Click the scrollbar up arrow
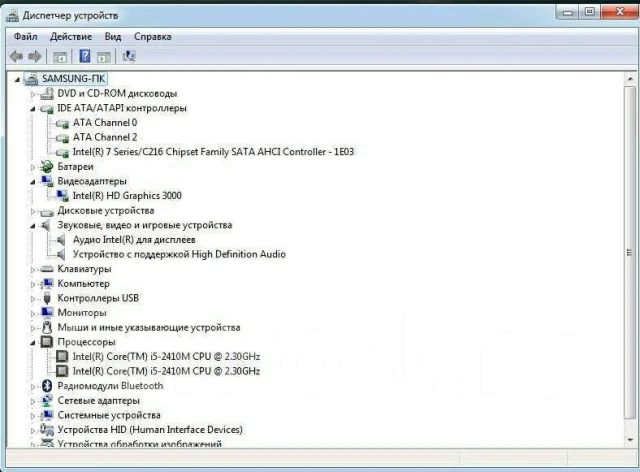This screenshot has height=472, width=640. coord(630,78)
